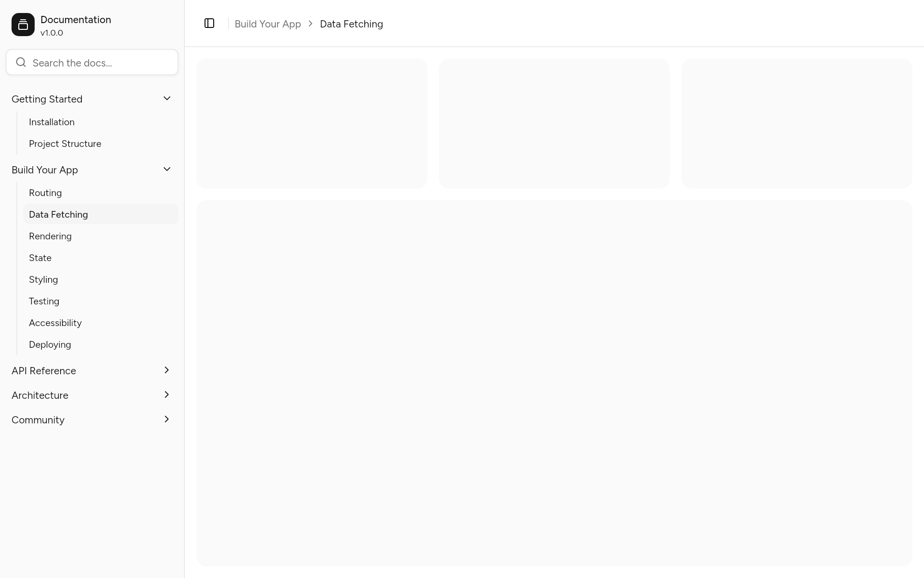Go to the Routing page
The width and height of the screenshot is (924, 578).
[x=101, y=193]
